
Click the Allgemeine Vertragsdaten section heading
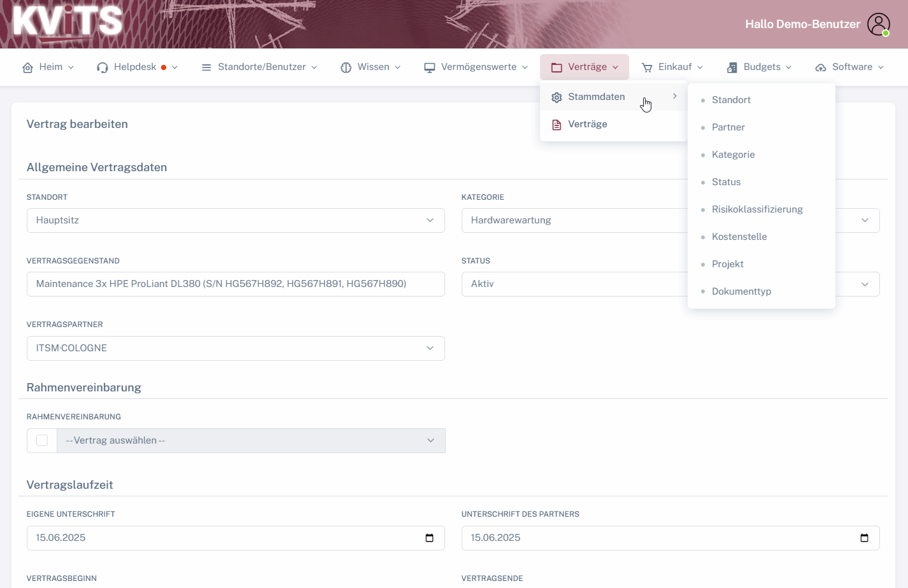97,167
